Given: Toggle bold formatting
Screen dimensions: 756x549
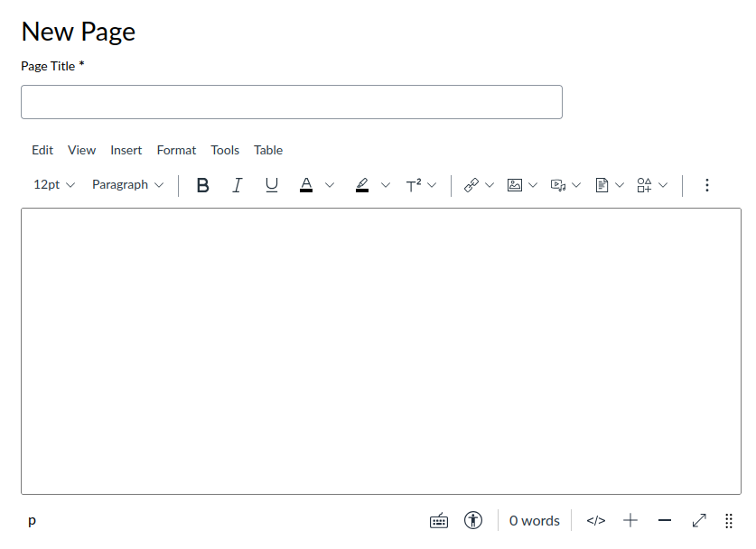Looking at the screenshot, I should (202, 185).
